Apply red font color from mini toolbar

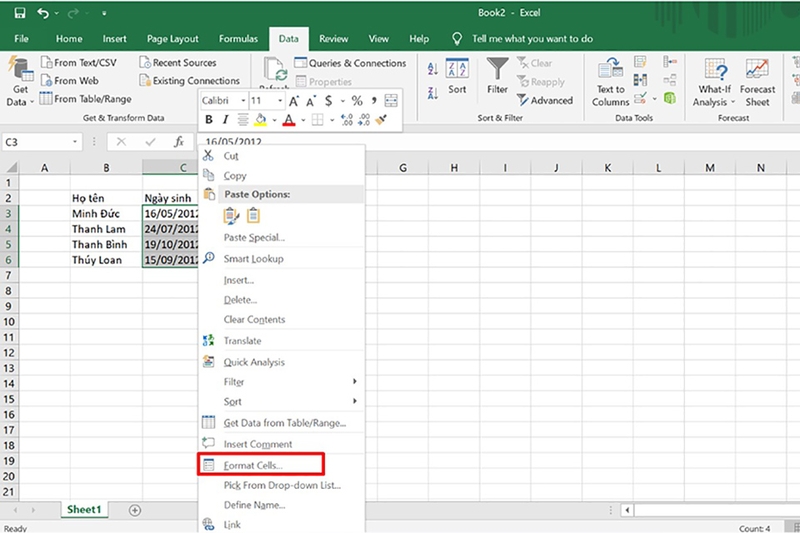pos(289,120)
